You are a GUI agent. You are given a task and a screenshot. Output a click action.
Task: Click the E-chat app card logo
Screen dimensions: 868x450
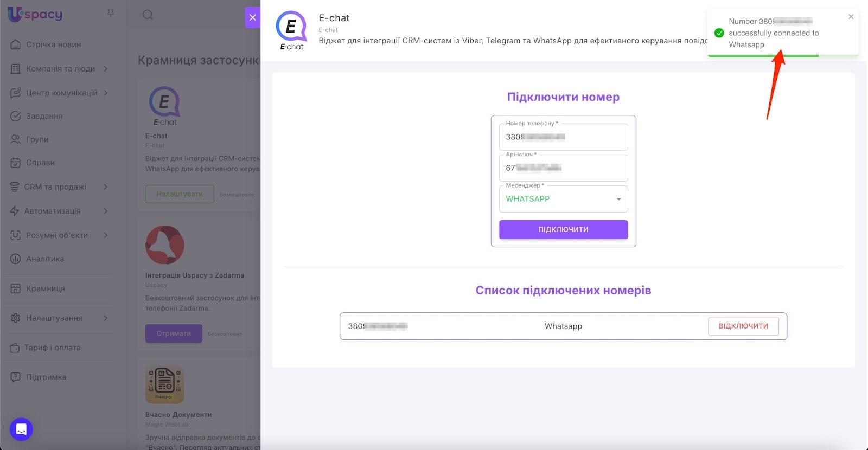[x=164, y=106]
